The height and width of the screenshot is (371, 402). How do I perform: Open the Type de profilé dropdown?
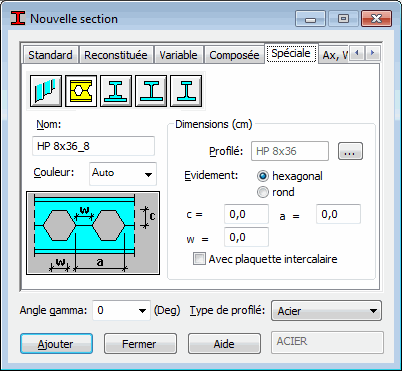click(326, 311)
